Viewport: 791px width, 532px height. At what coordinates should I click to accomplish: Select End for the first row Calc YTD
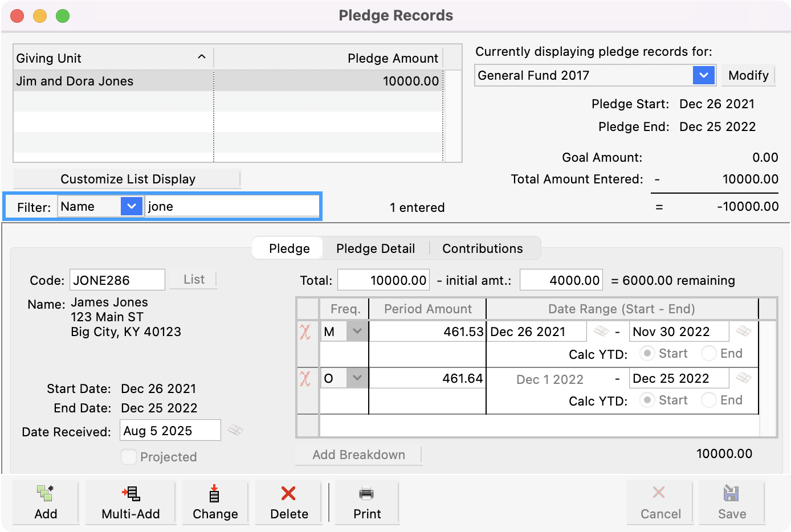pyautogui.click(x=708, y=353)
